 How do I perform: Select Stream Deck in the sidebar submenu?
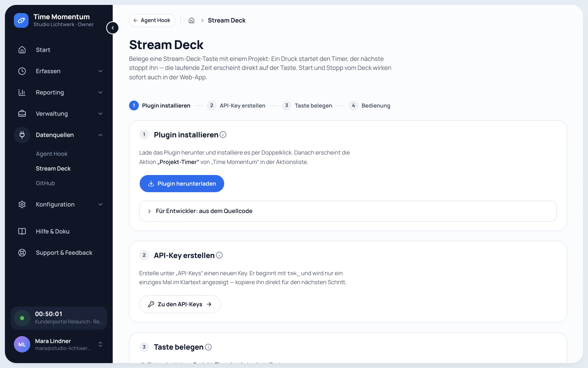click(53, 168)
